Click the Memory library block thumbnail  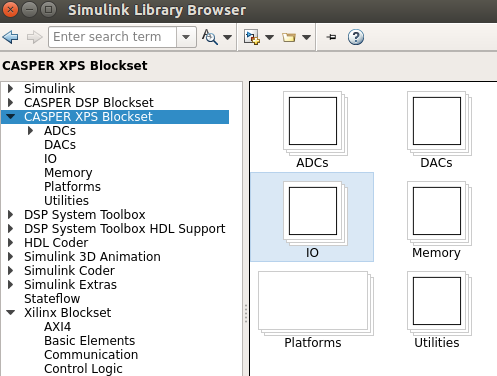coord(439,213)
